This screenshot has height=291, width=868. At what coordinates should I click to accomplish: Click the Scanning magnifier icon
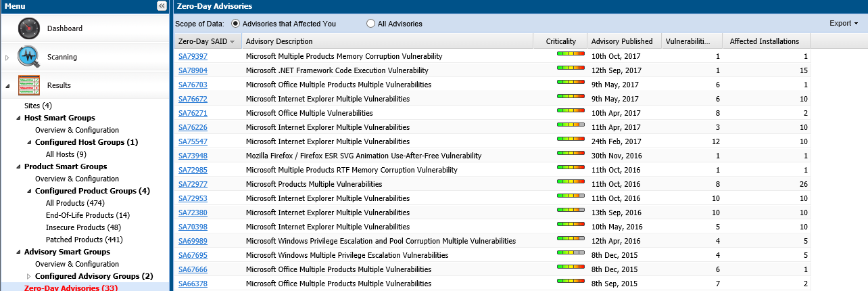pos(29,57)
